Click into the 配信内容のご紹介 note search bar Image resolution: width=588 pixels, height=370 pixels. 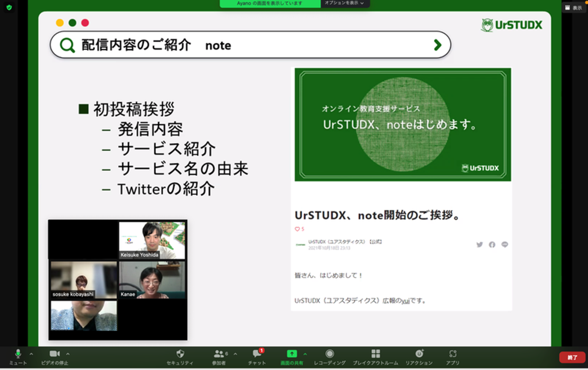(x=250, y=45)
